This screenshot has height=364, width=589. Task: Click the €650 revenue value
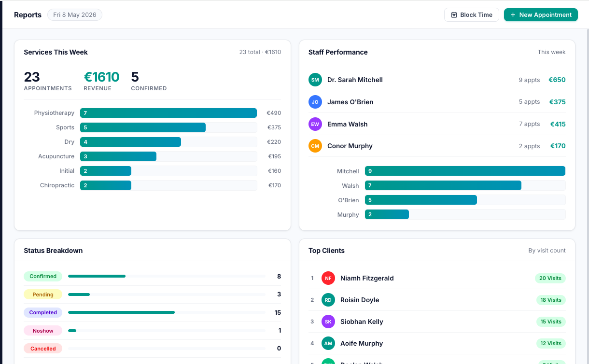(557, 80)
